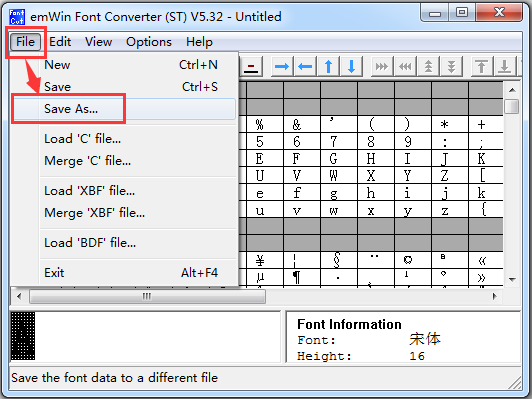Select the uppercase K character cell
This screenshot has height=399, width=532.
486,158
